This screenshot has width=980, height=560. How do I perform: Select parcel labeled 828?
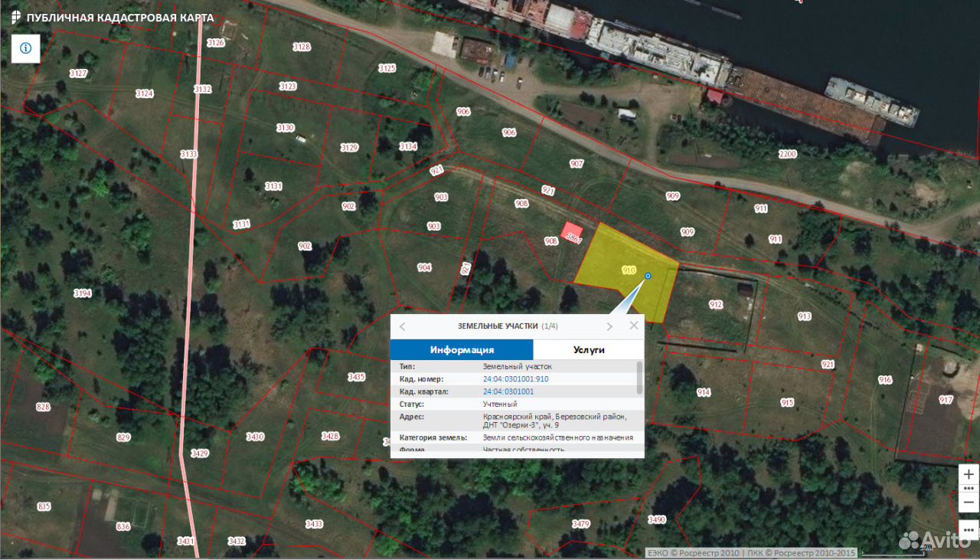[x=43, y=407]
